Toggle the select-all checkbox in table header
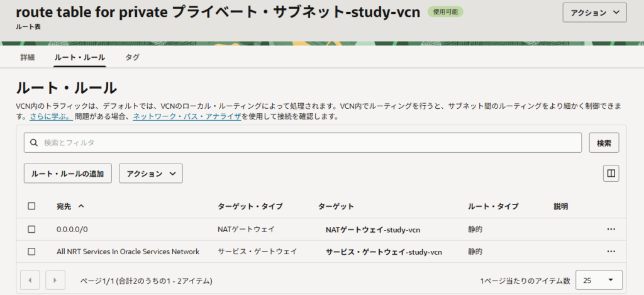The height and width of the screenshot is (295, 644). click(x=32, y=206)
